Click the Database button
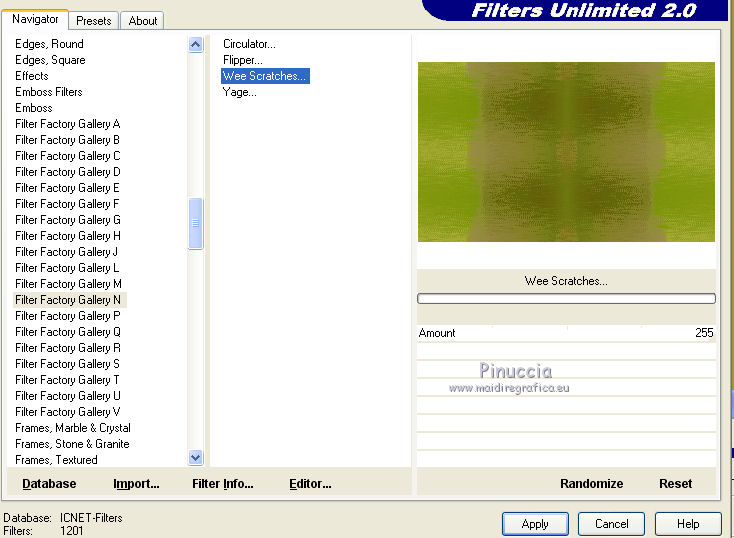 pos(49,484)
